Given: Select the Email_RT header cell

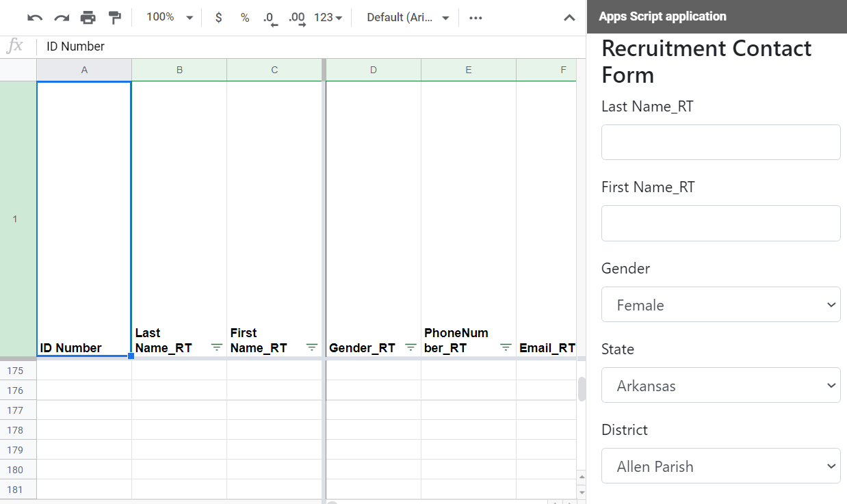Looking at the screenshot, I should (547, 219).
